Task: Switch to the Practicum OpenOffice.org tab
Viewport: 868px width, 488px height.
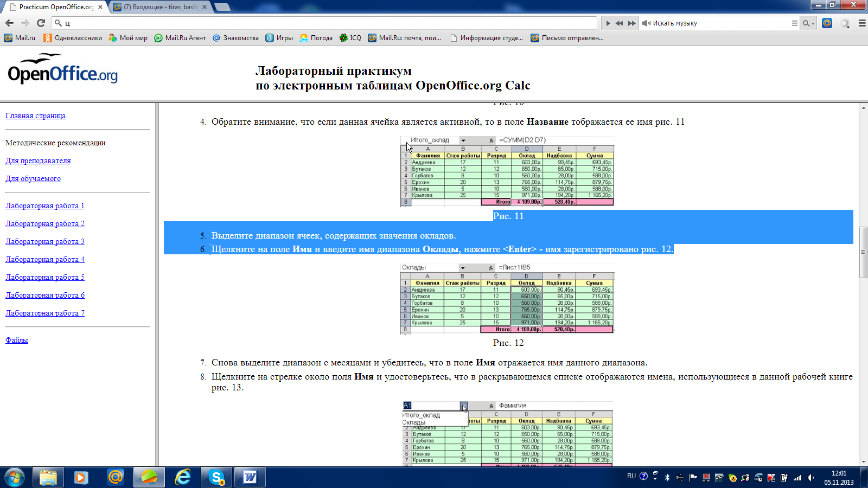Action: [56, 7]
